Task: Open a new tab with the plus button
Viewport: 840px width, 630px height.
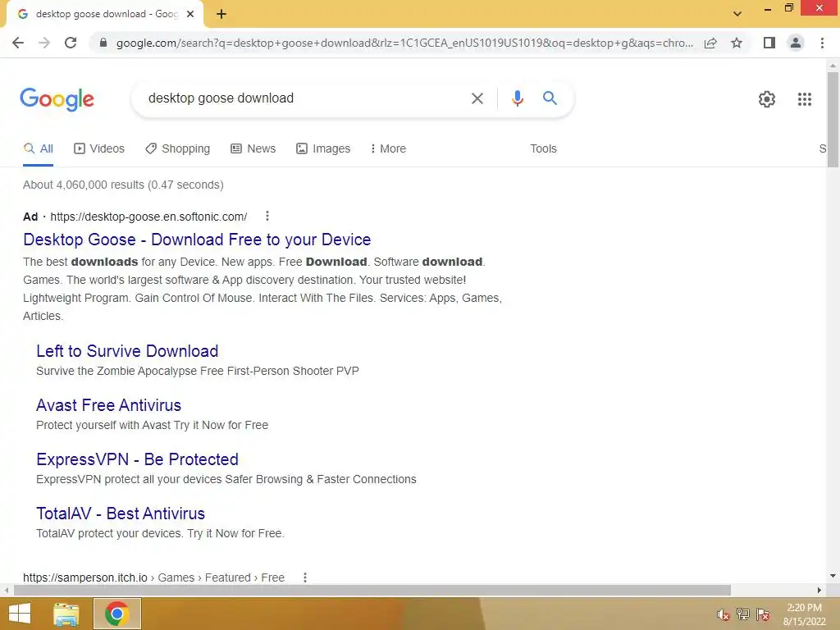Action: click(x=221, y=15)
